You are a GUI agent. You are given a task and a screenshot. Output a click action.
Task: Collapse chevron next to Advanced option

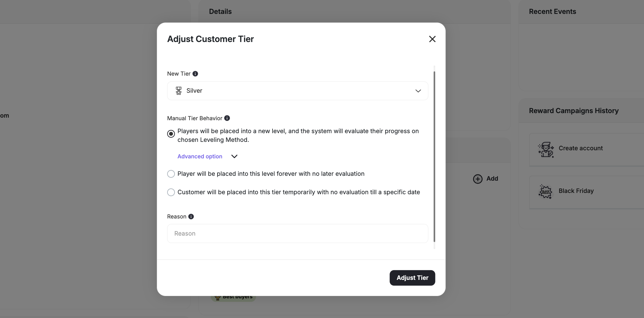click(x=234, y=156)
